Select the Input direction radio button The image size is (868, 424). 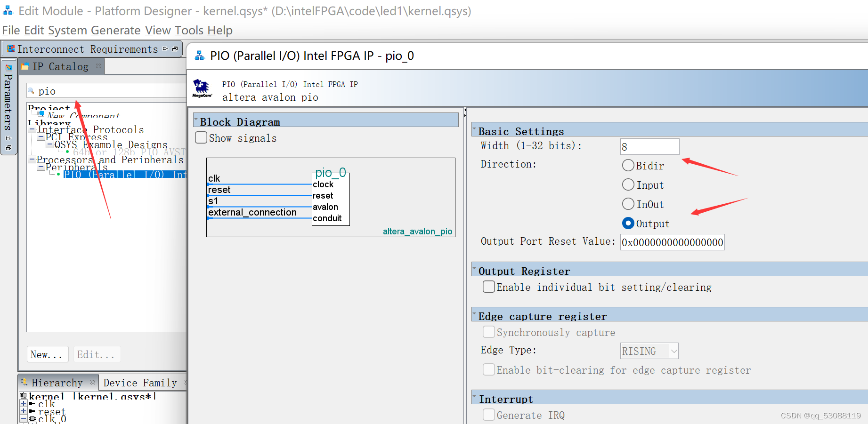628,184
